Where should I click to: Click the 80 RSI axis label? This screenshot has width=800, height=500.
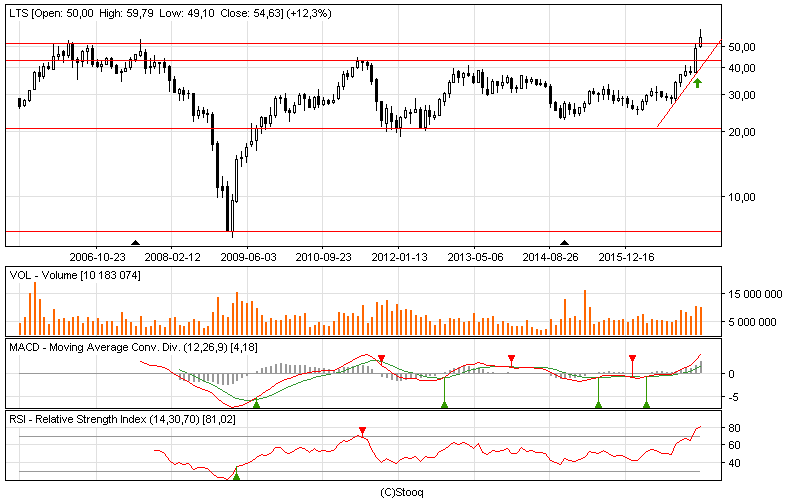[734, 428]
